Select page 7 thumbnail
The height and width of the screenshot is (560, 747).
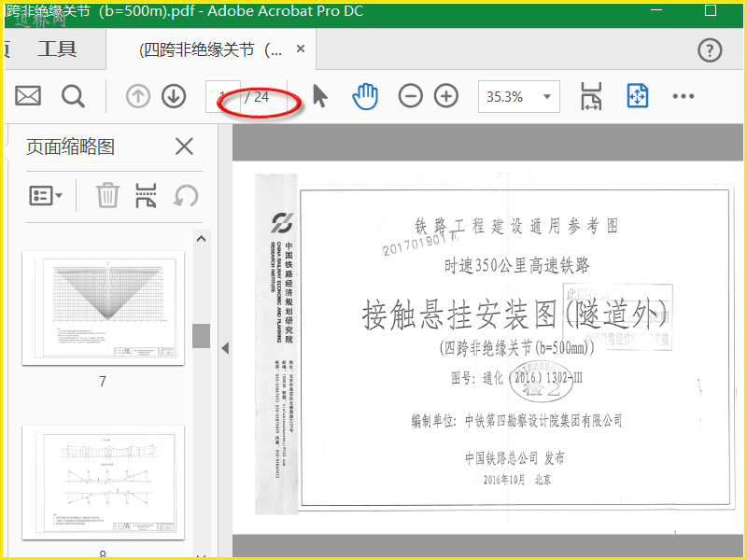click(x=103, y=308)
